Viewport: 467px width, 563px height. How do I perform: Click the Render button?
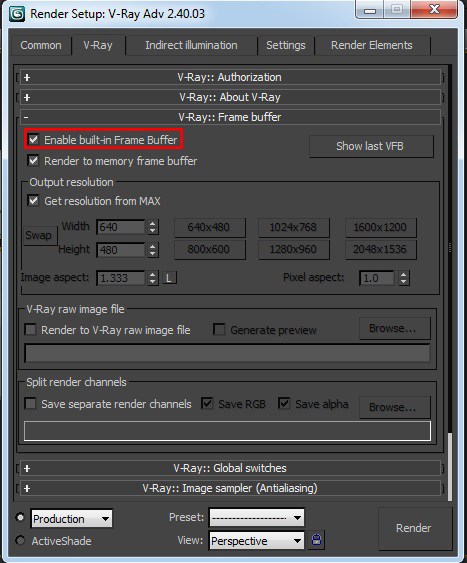pos(415,528)
